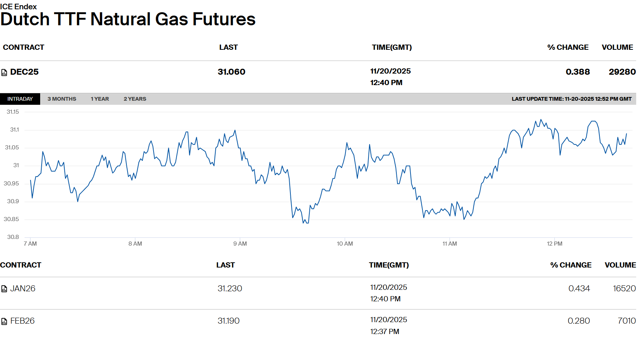Open the DEC25 contract link
The width and height of the screenshot is (644, 337).
coord(25,72)
